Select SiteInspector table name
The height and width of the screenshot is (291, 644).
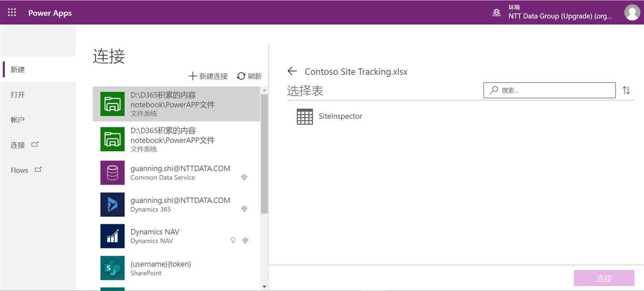pyautogui.click(x=340, y=116)
